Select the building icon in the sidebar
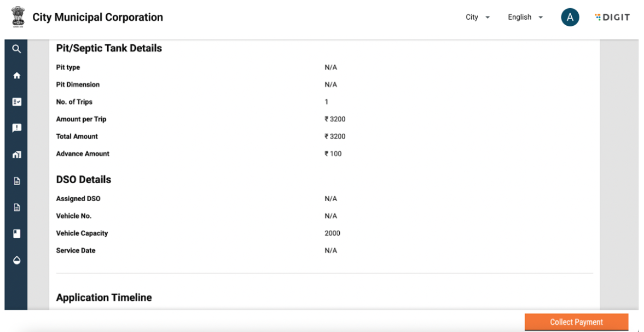 (16, 154)
